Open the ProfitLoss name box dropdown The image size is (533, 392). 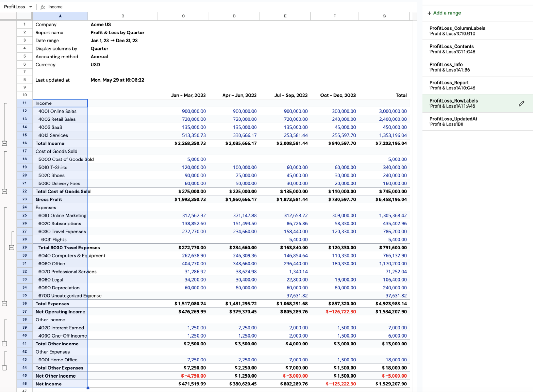[31, 7]
